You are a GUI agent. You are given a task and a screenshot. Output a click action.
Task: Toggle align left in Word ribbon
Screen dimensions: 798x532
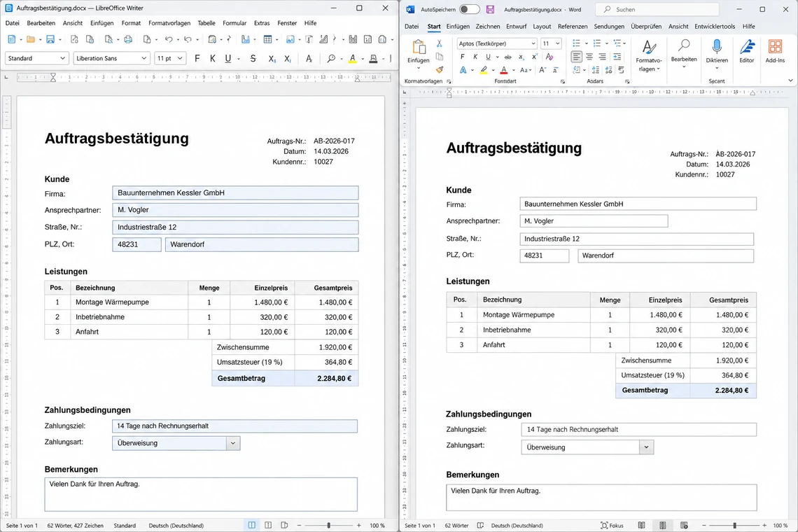(576, 57)
